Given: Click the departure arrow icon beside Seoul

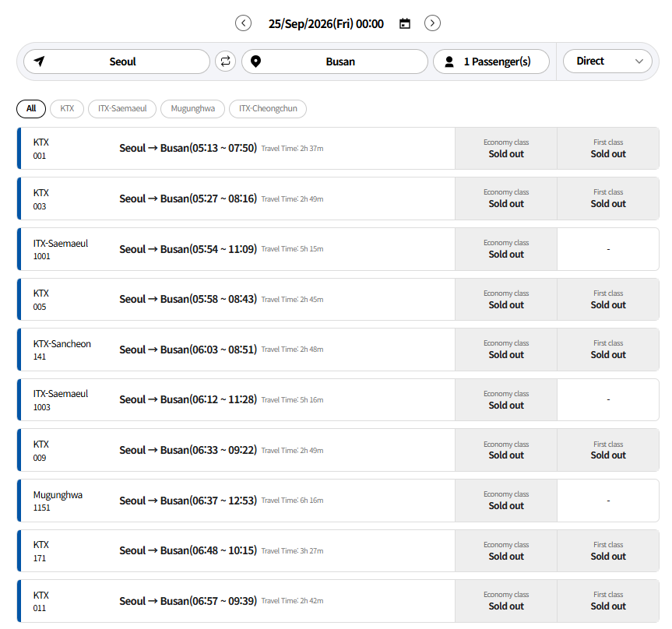Looking at the screenshot, I should 40,61.
